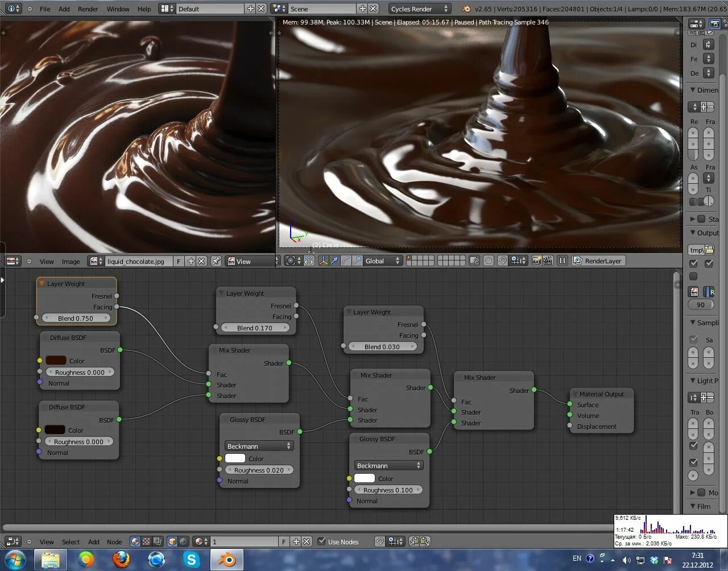728x571 pixels.
Task: Open the File menu
Action: pos(45,9)
